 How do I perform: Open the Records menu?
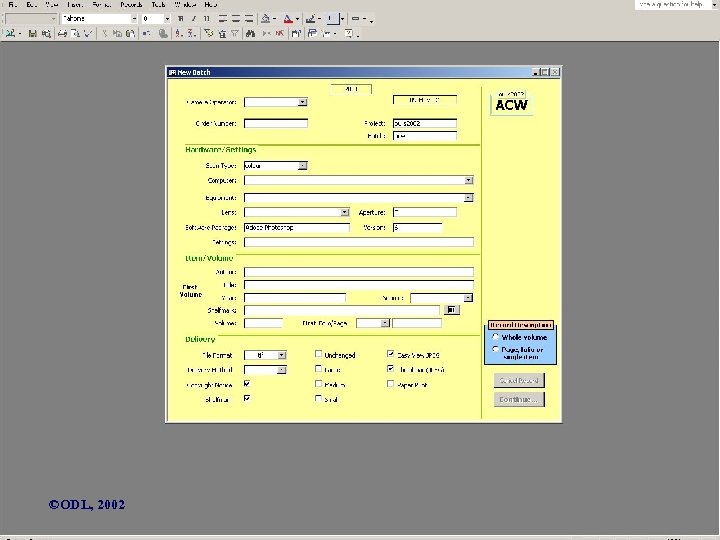coord(131,5)
